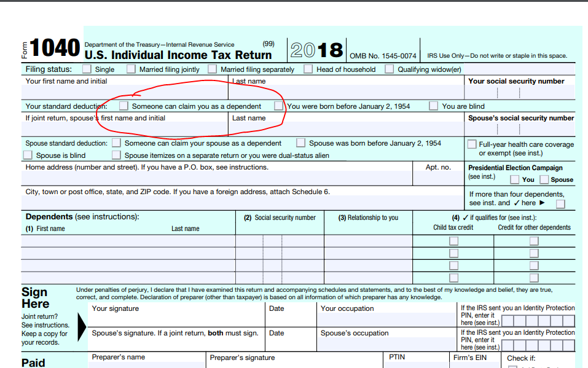Check Child tax credit box in fourth dependent row
This screenshot has width=588, height=368.
tap(454, 278)
